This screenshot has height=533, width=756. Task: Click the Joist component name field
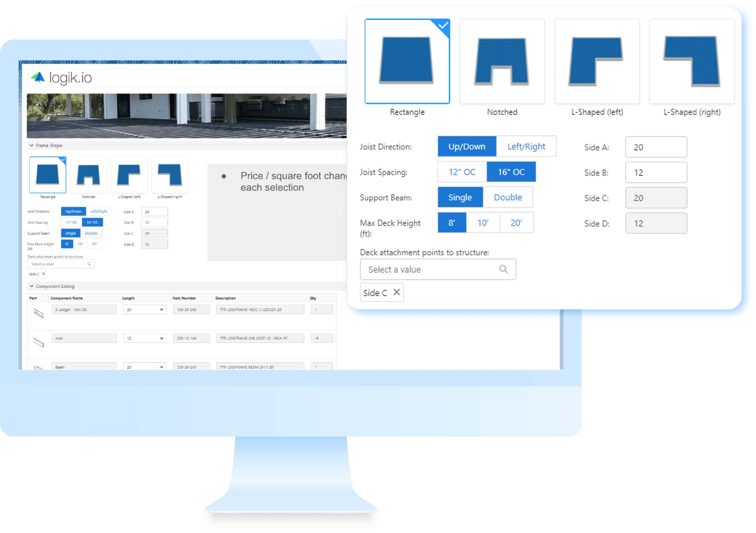pyautogui.click(x=84, y=338)
